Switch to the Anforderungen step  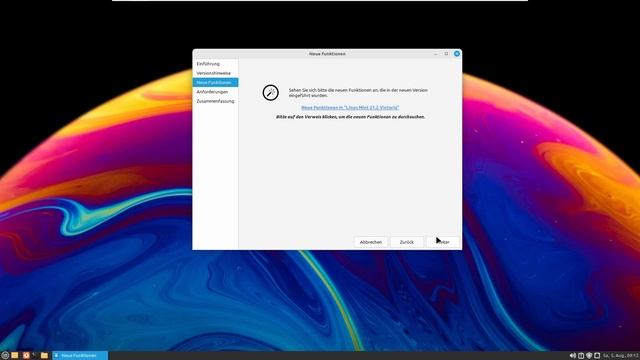(x=212, y=92)
